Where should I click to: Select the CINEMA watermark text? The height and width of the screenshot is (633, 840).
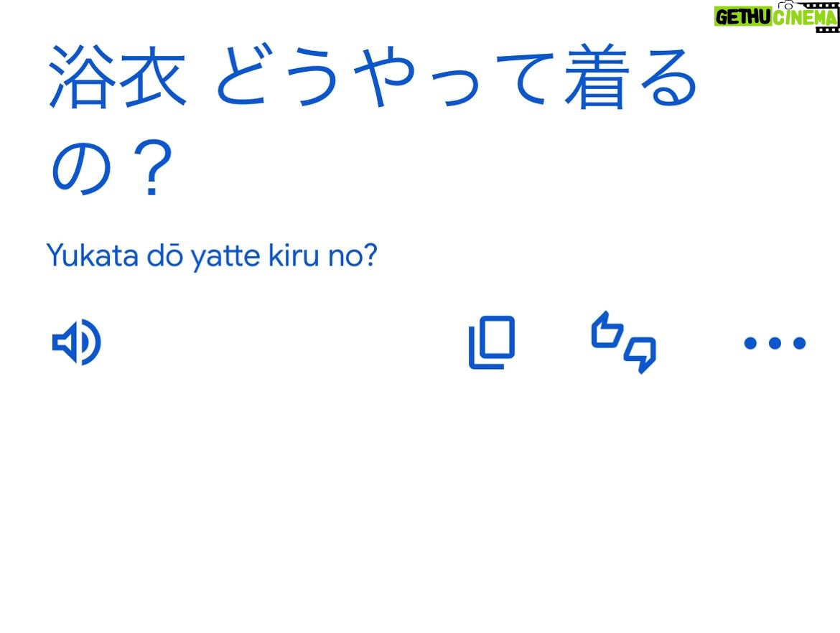[x=804, y=18]
